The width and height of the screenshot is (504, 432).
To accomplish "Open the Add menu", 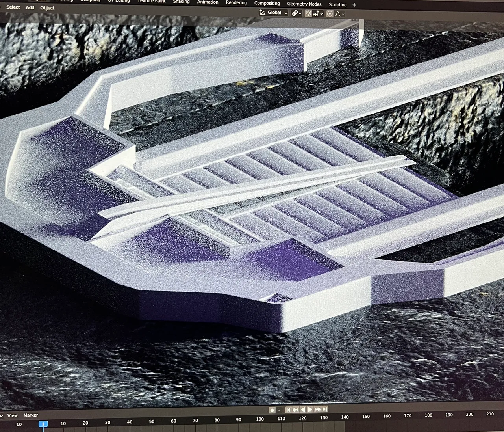I will click(x=30, y=7).
